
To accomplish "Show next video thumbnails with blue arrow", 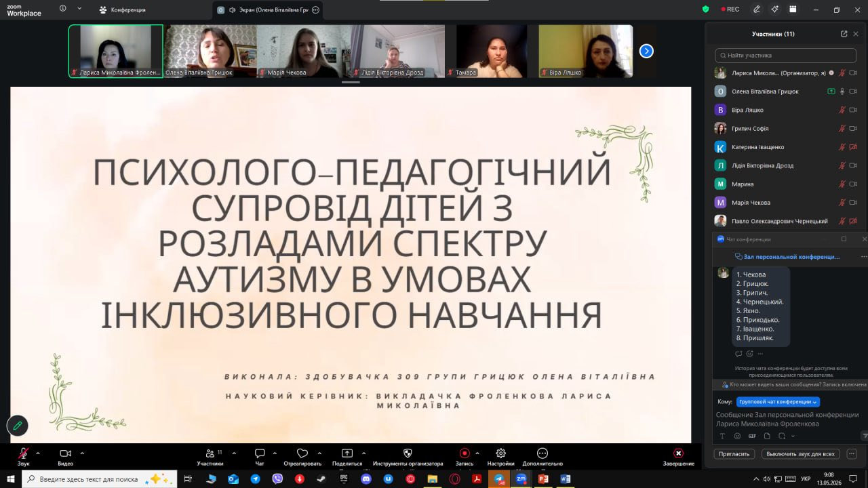I will 646,51.
